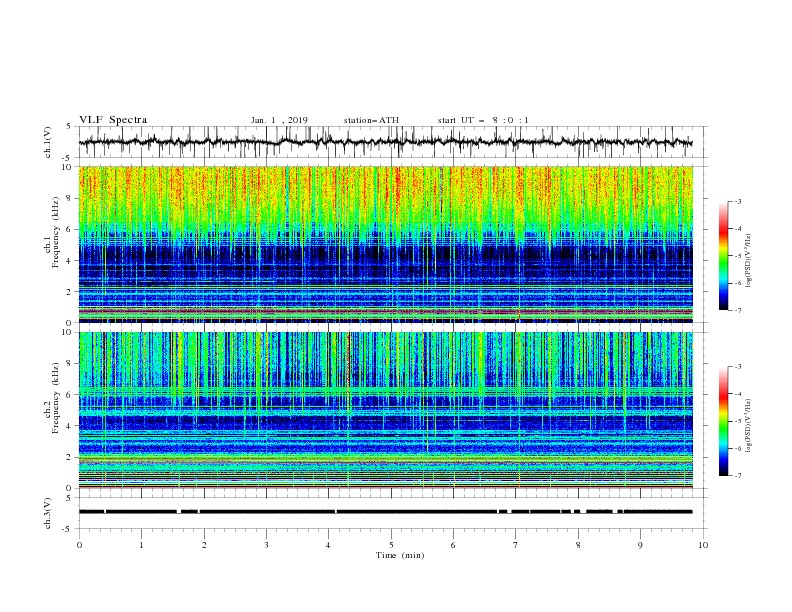Click time axis tick label "5"
This screenshot has width=792, height=612.
click(391, 545)
